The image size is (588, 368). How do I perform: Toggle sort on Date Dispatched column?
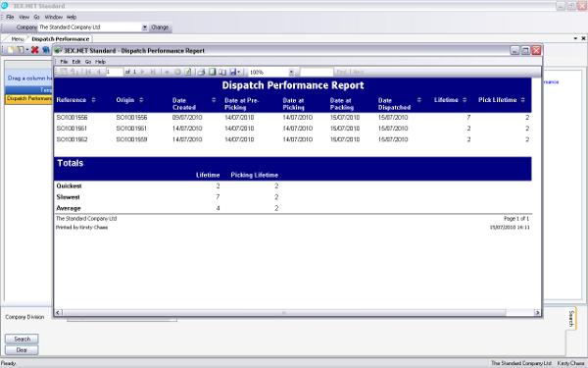(x=418, y=100)
